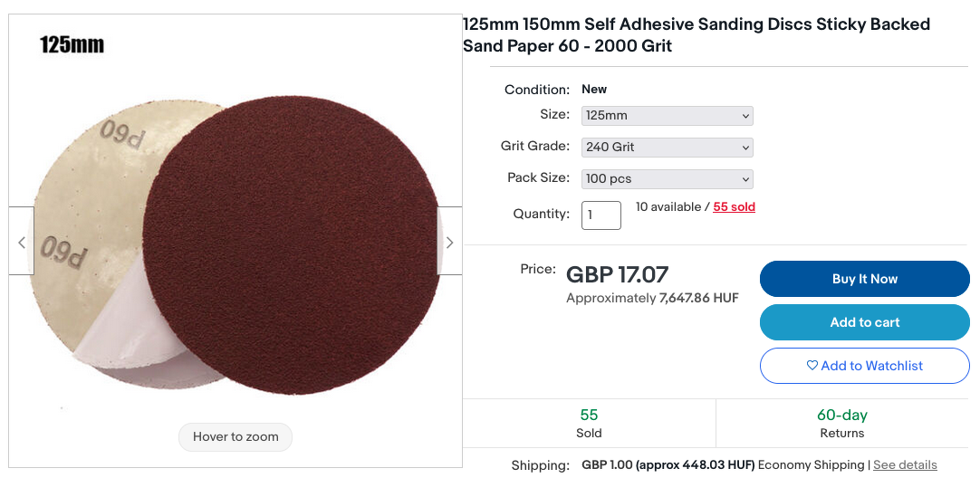The width and height of the screenshot is (980, 478).
Task: Click the Add to cart button
Action: [x=864, y=322]
